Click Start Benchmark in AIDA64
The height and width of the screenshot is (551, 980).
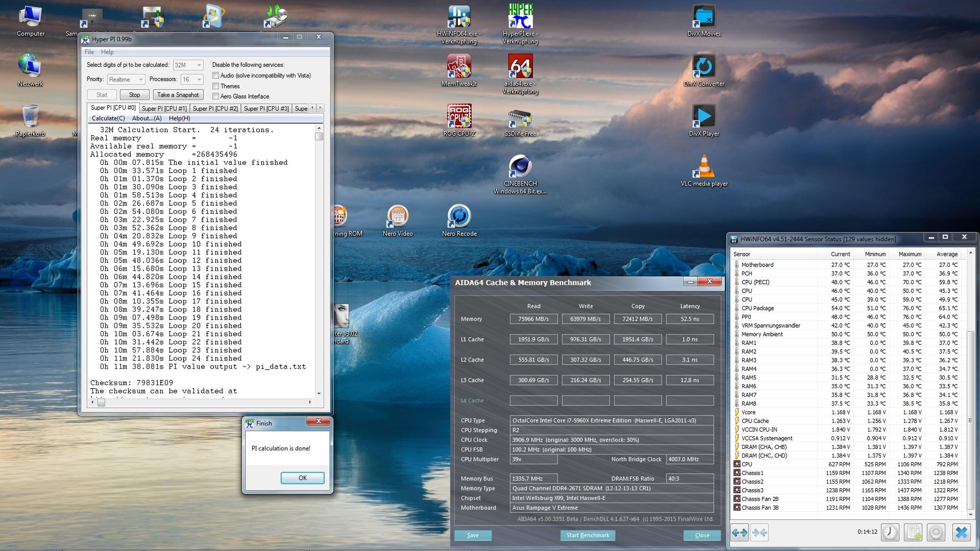point(587,535)
